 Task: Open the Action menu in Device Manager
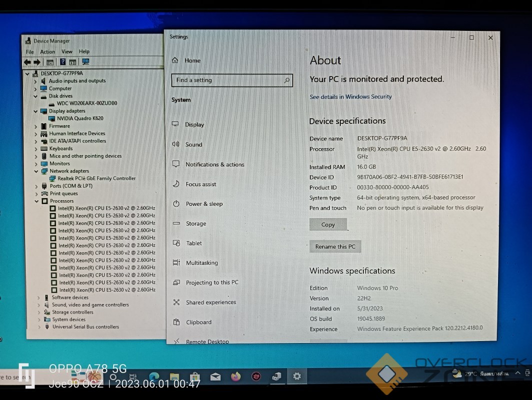coord(48,51)
